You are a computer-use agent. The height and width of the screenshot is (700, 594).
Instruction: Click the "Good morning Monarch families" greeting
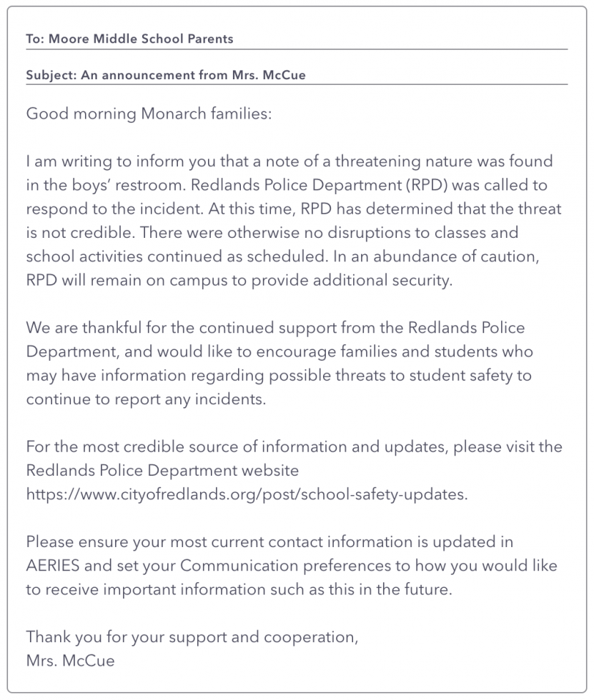coord(149,114)
